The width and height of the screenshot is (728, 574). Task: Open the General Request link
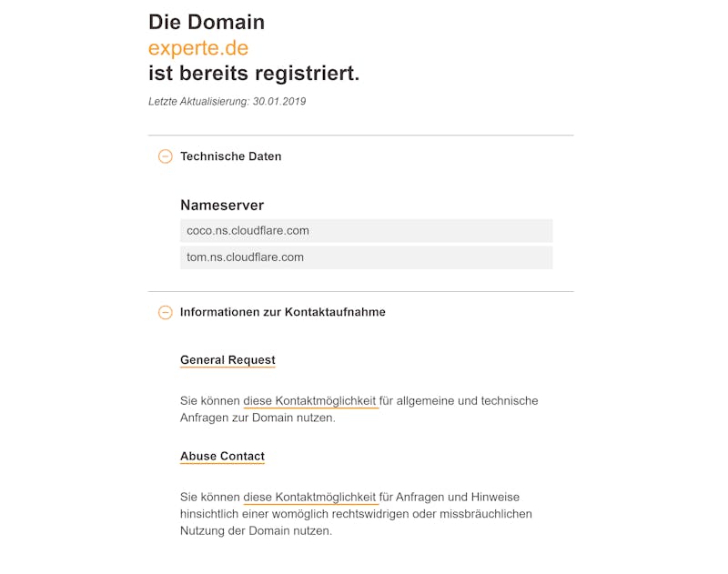227,360
